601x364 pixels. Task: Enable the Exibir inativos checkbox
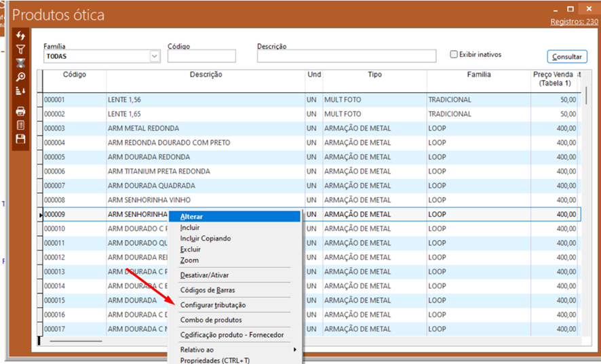point(454,54)
